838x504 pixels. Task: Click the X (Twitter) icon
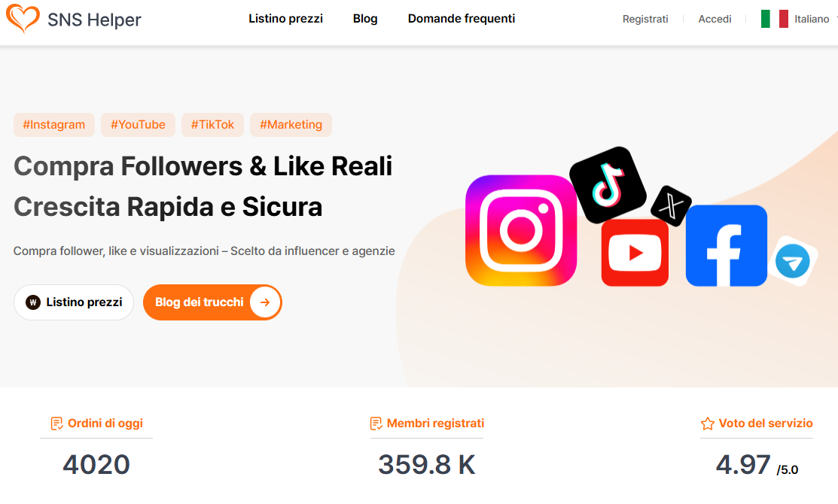672,206
